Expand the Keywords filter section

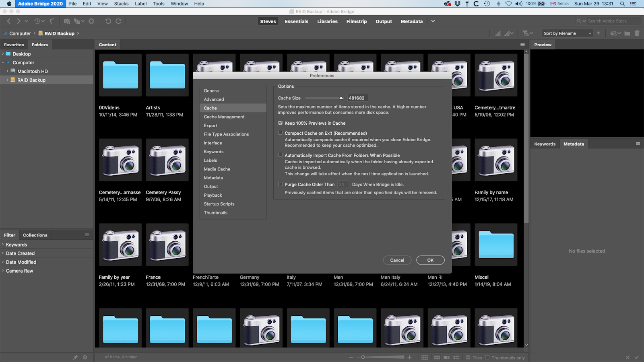point(3,245)
